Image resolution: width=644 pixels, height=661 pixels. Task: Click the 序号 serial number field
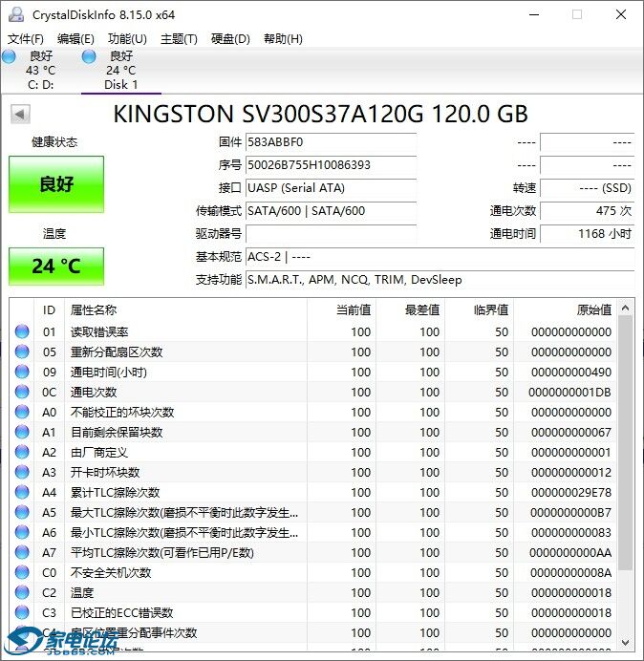[331, 165]
